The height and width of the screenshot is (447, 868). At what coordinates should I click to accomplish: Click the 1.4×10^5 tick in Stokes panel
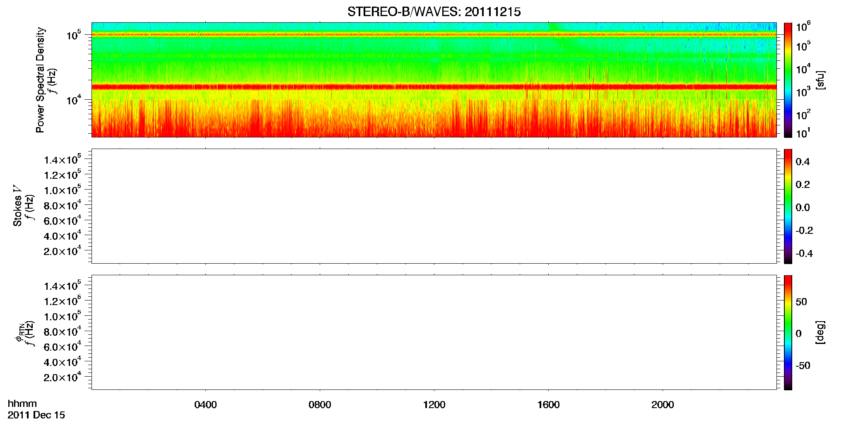[63, 159]
